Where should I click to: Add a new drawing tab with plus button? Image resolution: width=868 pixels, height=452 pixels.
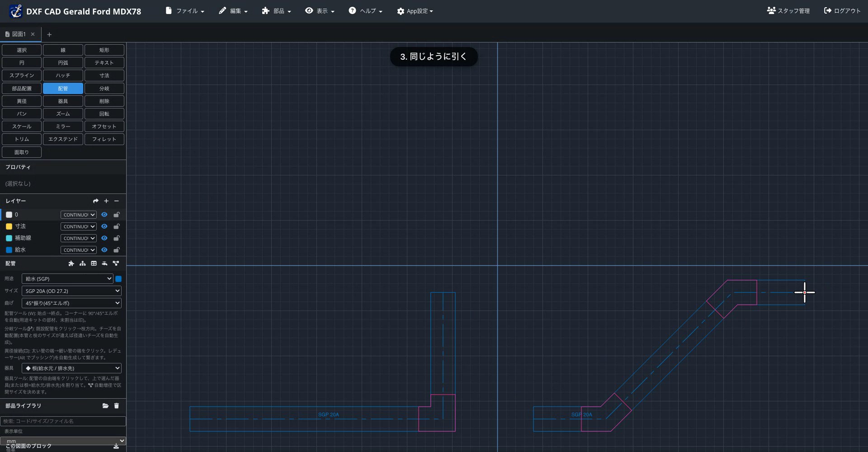click(x=49, y=35)
